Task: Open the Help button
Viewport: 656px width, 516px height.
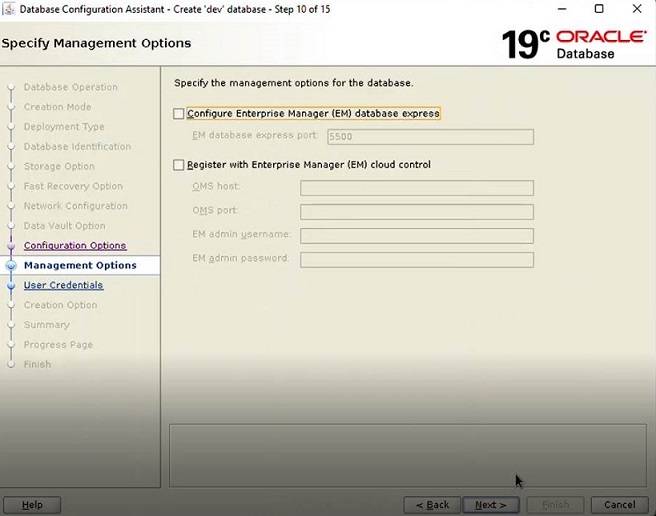Action: click(32, 505)
